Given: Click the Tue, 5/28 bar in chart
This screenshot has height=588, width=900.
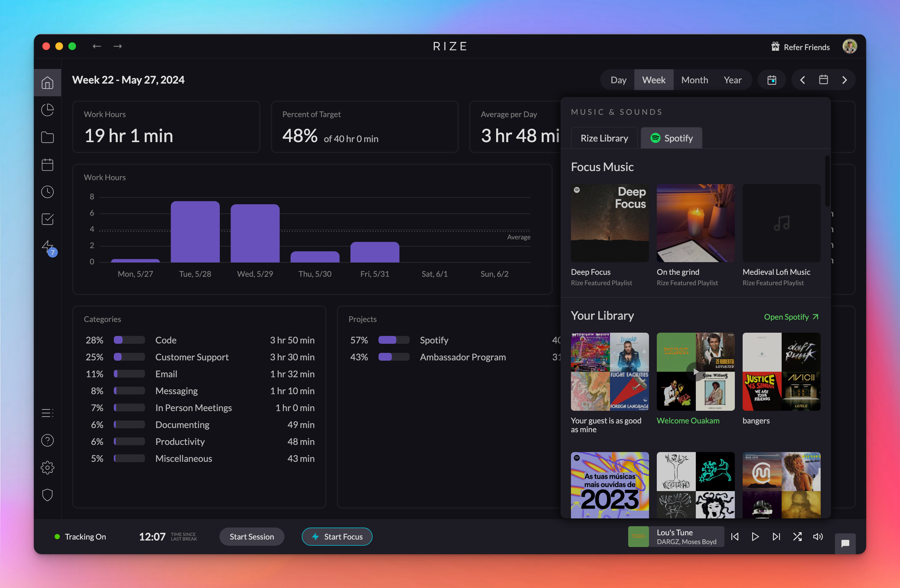Looking at the screenshot, I should pyautogui.click(x=195, y=232).
